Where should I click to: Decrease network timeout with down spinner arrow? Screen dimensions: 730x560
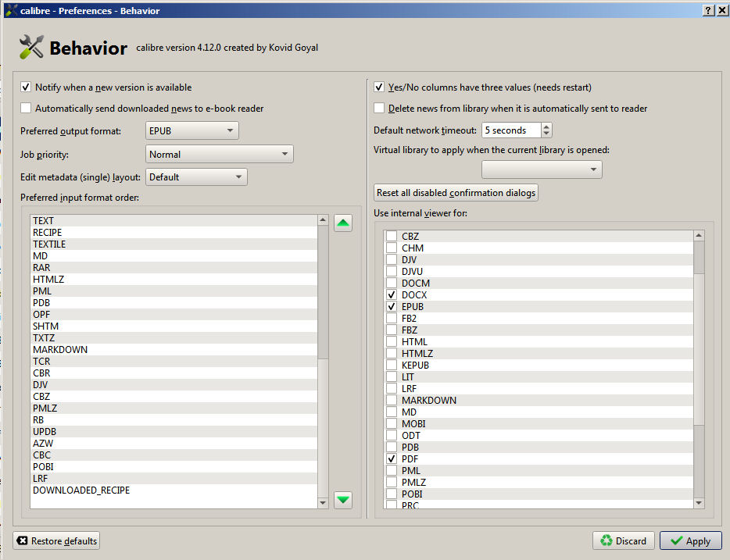[x=546, y=134]
